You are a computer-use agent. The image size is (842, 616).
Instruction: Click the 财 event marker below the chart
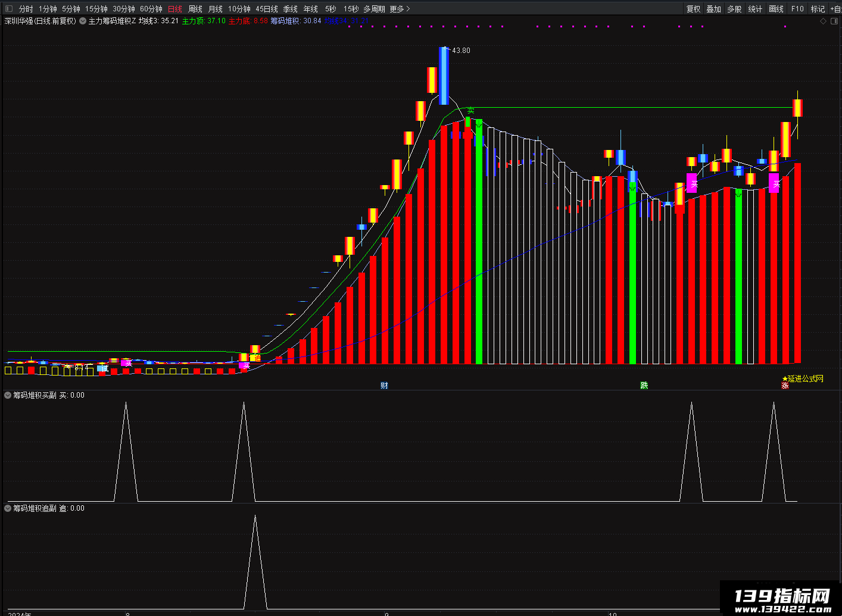384,385
